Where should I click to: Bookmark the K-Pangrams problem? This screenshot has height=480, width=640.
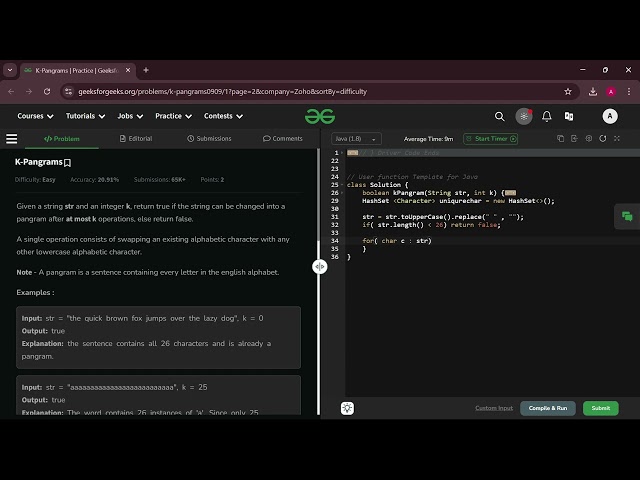pyautogui.click(x=68, y=163)
